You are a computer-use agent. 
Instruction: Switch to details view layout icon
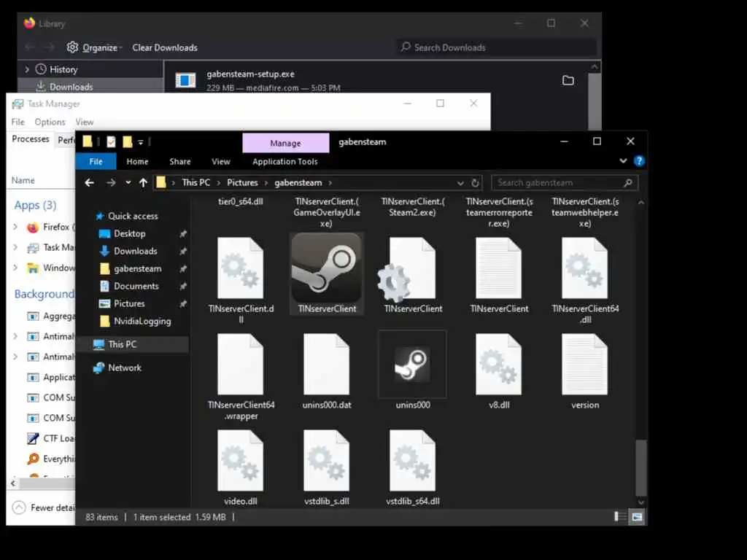(x=620, y=517)
